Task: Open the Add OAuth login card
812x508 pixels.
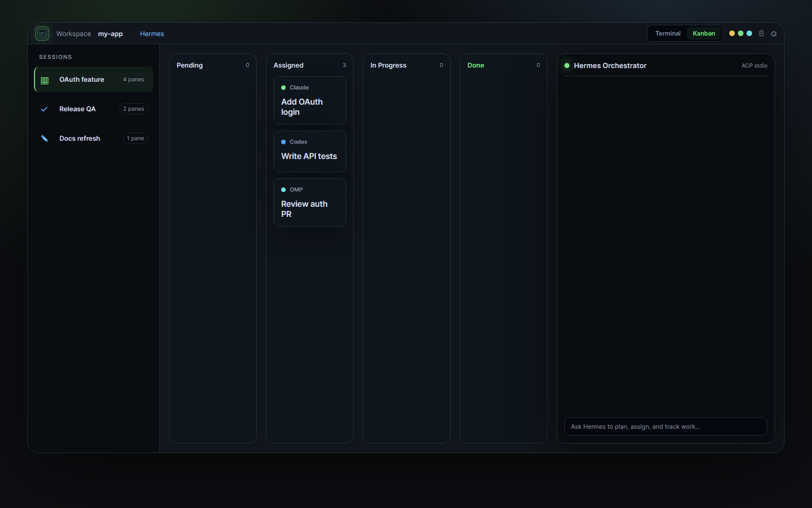Action: coord(310,100)
